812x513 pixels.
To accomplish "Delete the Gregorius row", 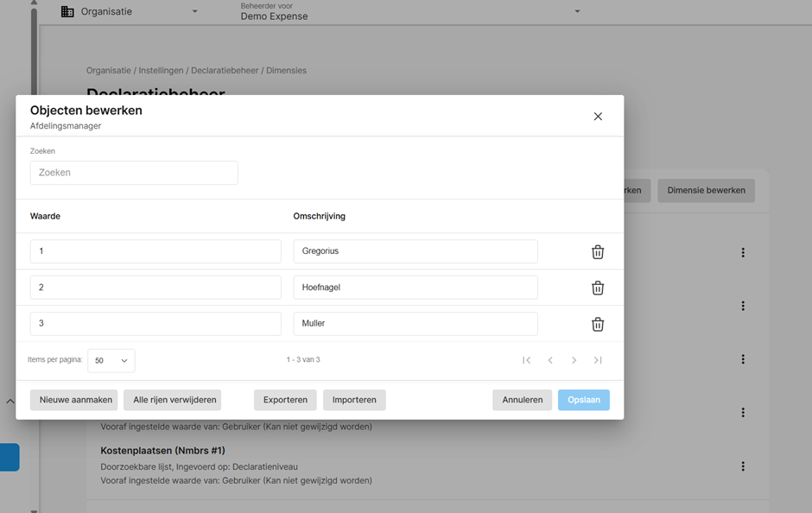I will click(x=598, y=252).
